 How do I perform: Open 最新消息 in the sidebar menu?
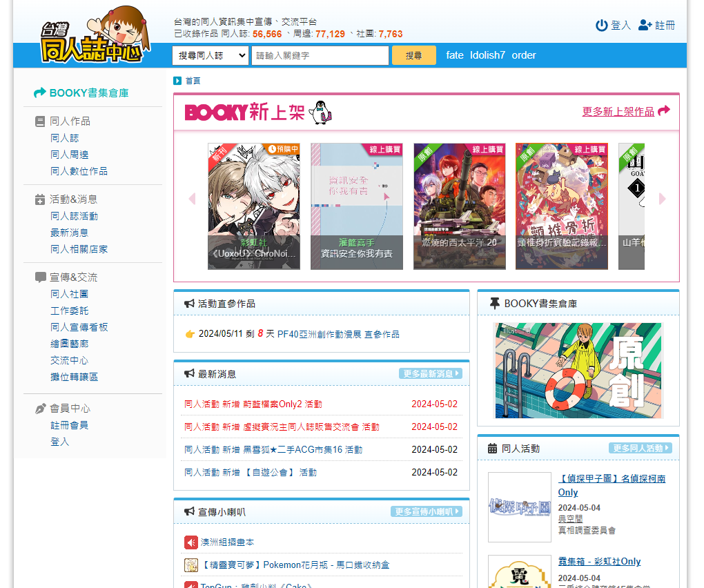(70, 233)
